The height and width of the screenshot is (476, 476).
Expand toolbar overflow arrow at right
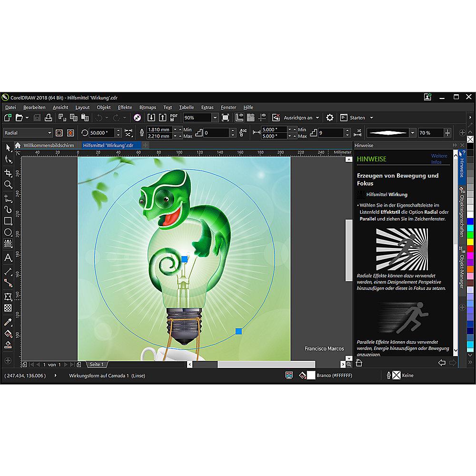click(470, 118)
